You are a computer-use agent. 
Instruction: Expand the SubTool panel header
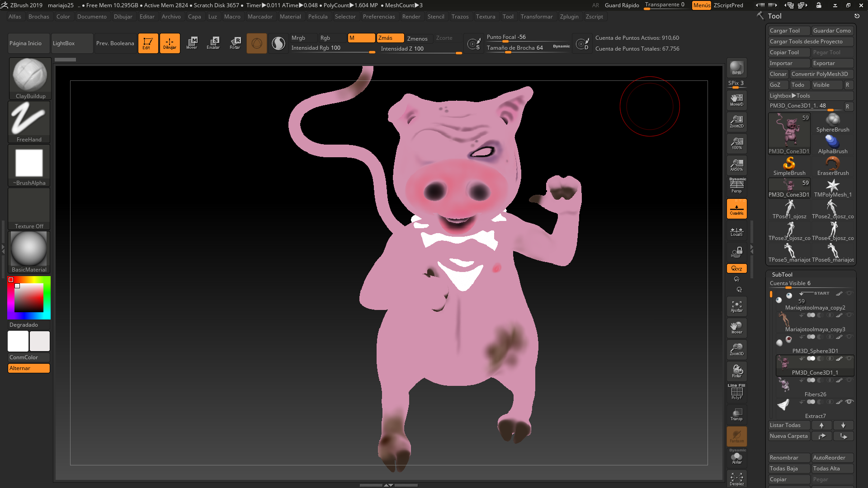[782, 274]
